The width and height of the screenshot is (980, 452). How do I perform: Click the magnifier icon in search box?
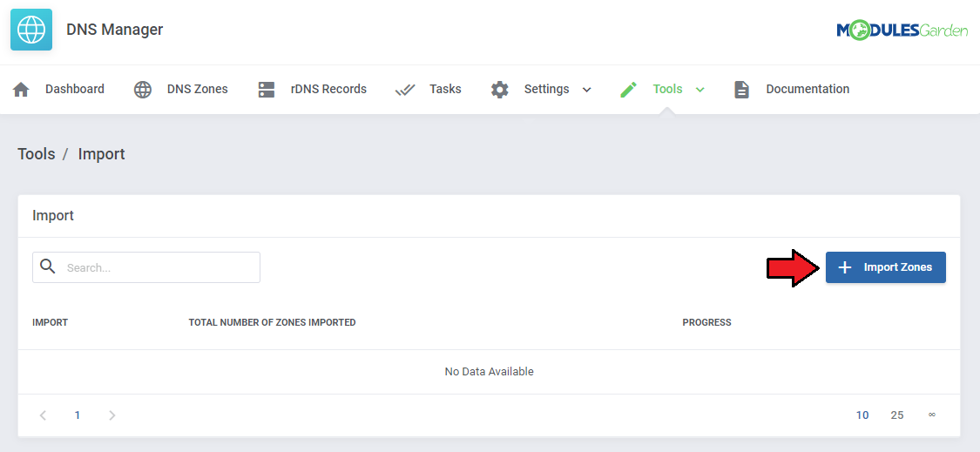48,266
